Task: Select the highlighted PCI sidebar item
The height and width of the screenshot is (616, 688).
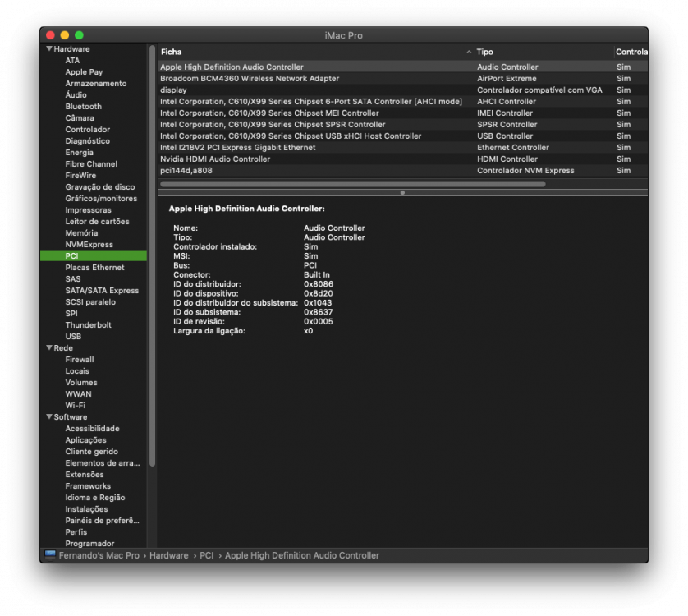Action: [94, 256]
